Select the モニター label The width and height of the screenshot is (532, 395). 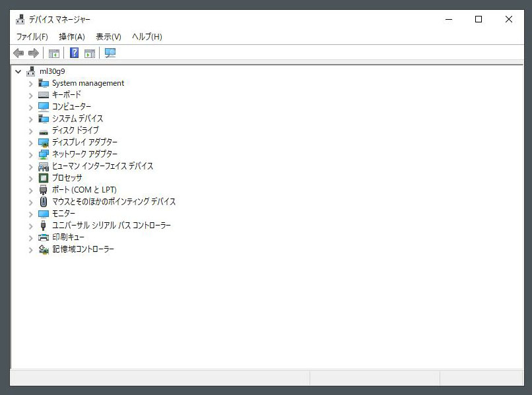click(63, 213)
